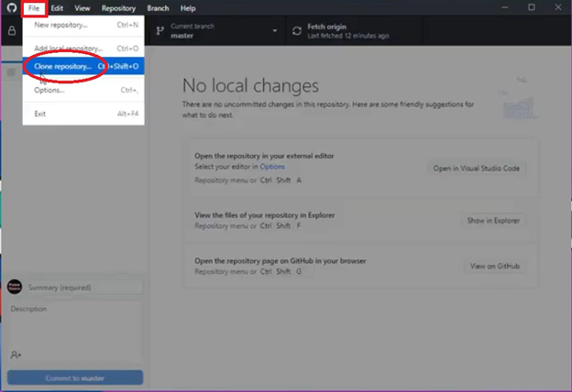Viewport: 572px width, 392px height.
Task: Choose Exit from the File menu
Action: click(83, 114)
